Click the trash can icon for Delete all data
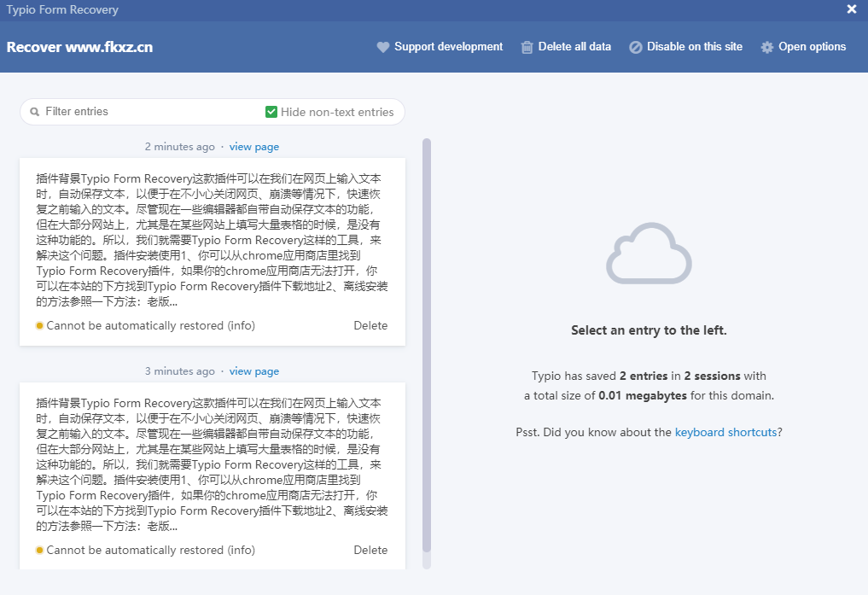Image resolution: width=868 pixels, height=595 pixels. click(527, 47)
